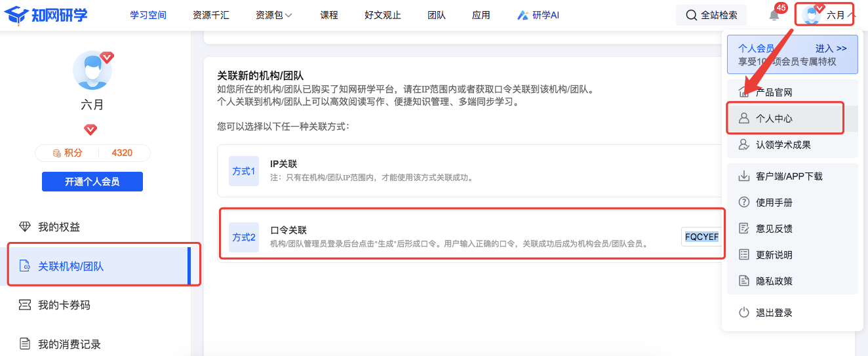
Task: Select 个人中心 from the user menu
Action: coord(774,119)
